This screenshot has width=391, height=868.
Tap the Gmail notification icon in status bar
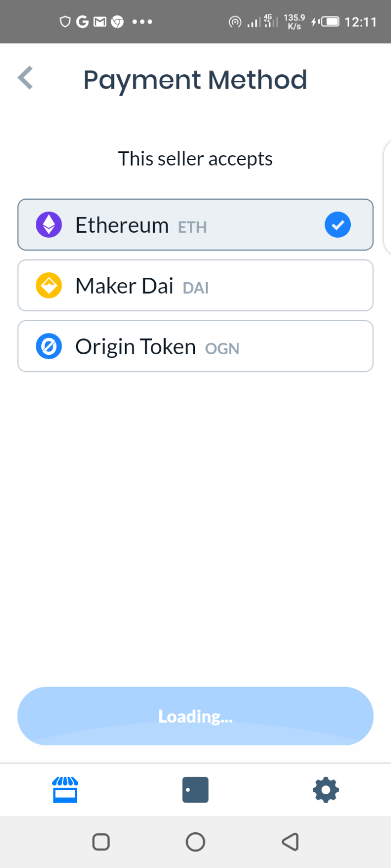pos(100,22)
